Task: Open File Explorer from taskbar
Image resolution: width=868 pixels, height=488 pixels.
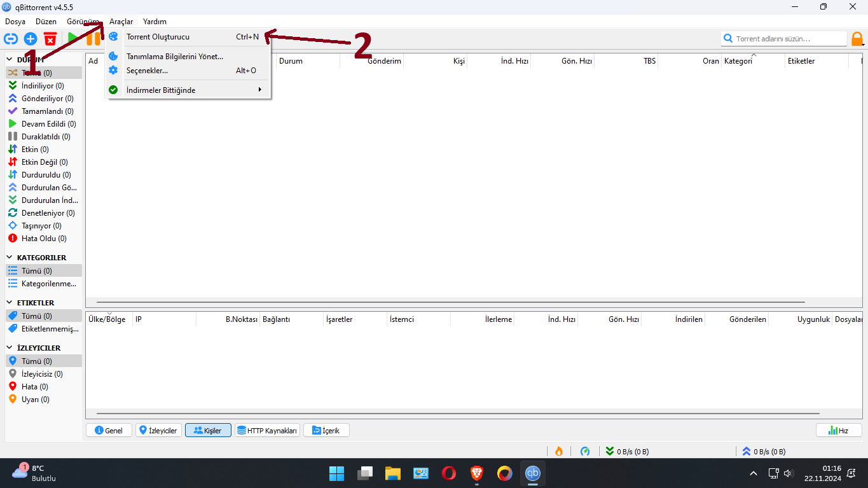Action: pos(392,473)
